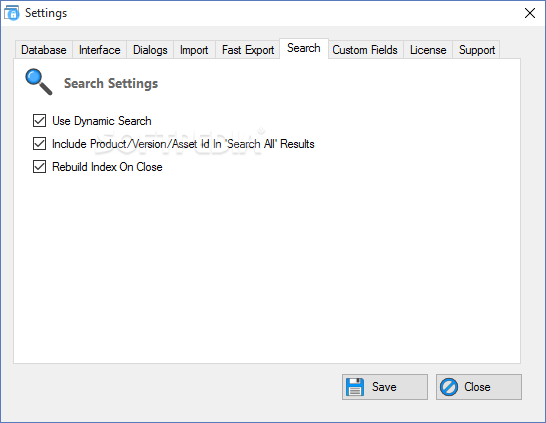The image size is (546, 423).
Task: Open the Database tab
Action: coord(44,50)
